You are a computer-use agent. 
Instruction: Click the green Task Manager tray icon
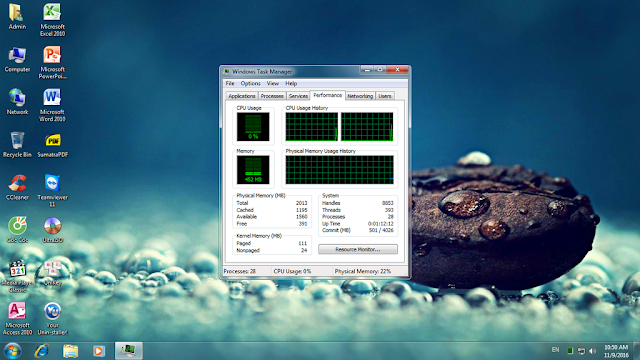pos(570,351)
